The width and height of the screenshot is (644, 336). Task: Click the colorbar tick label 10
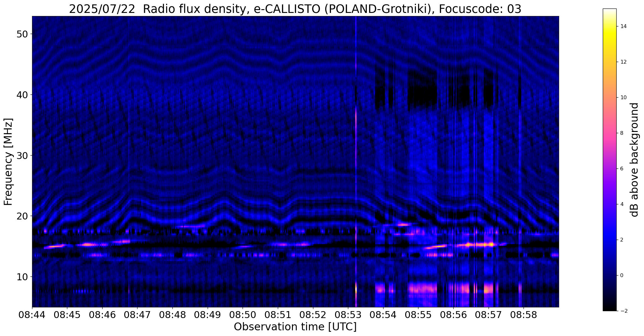623,98
